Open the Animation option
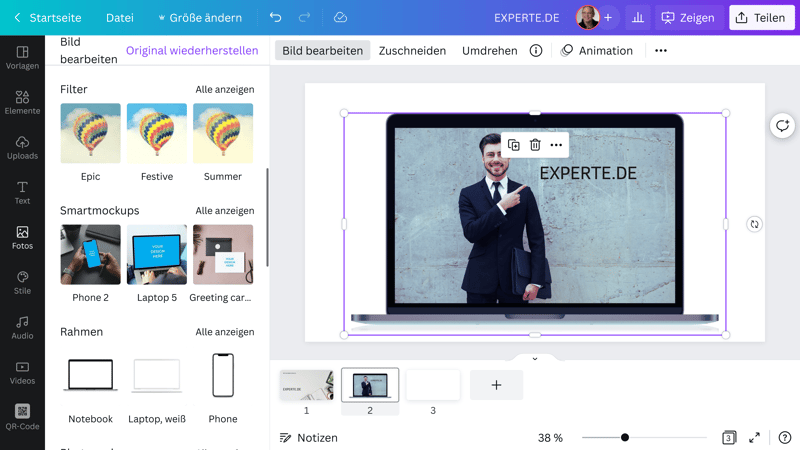800x450 pixels. 596,51
